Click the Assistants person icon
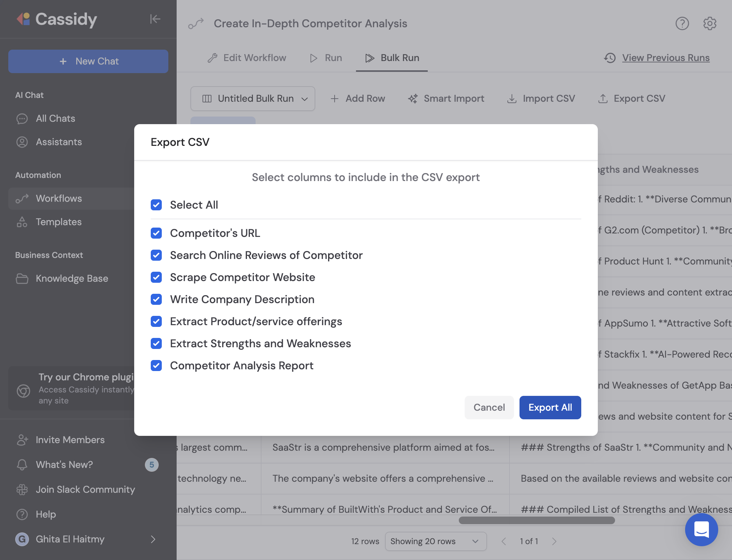The image size is (732, 560). click(x=22, y=142)
